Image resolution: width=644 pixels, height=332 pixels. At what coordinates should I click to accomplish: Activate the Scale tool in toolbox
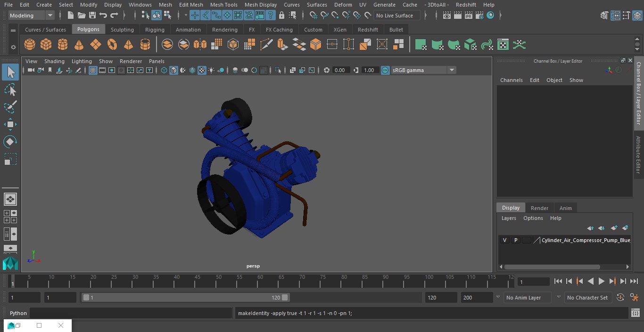click(10, 159)
